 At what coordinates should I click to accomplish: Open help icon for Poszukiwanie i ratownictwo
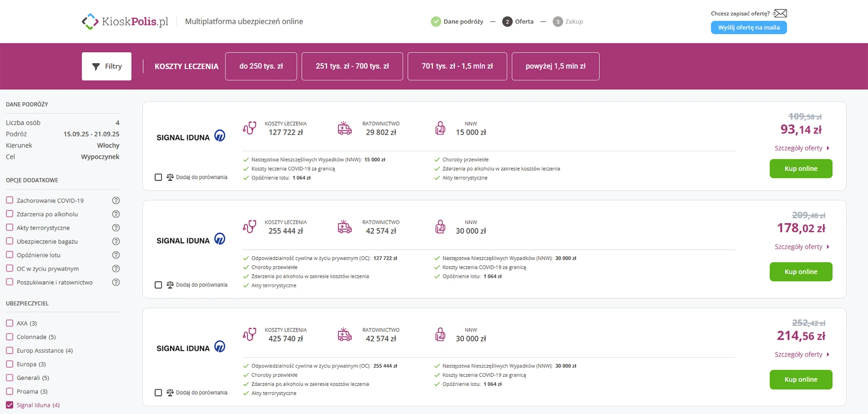pos(116,282)
